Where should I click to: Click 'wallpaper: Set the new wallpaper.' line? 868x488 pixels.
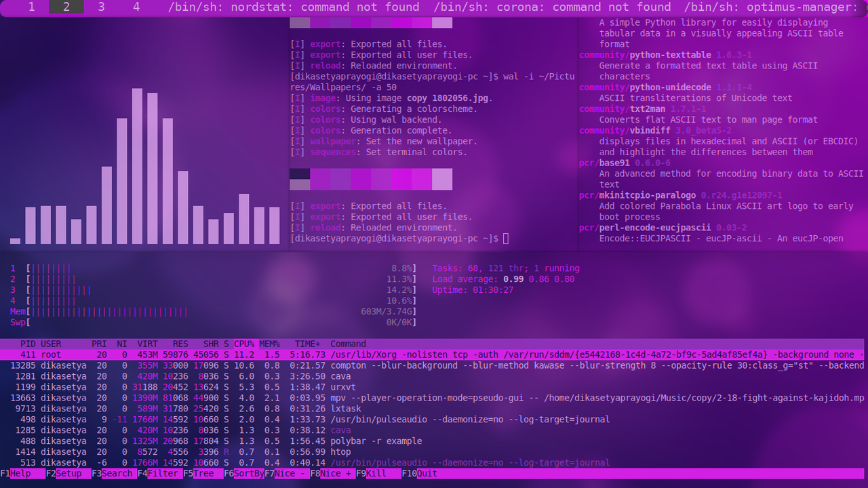(384, 142)
